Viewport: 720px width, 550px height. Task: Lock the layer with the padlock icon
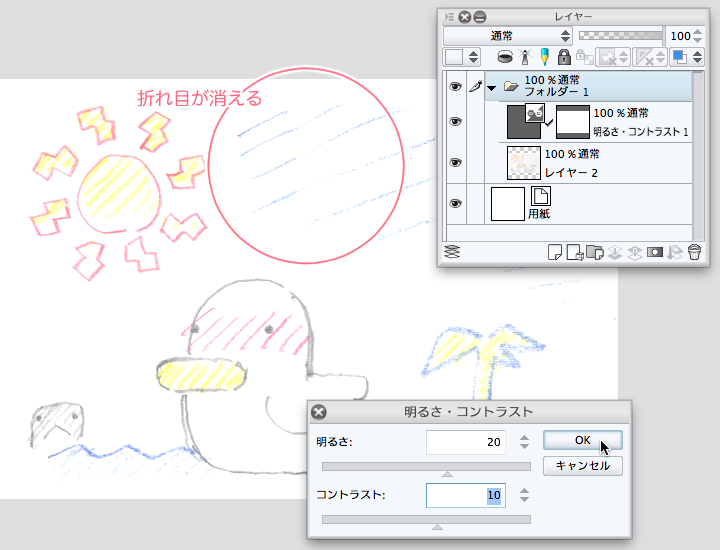(x=564, y=57)
